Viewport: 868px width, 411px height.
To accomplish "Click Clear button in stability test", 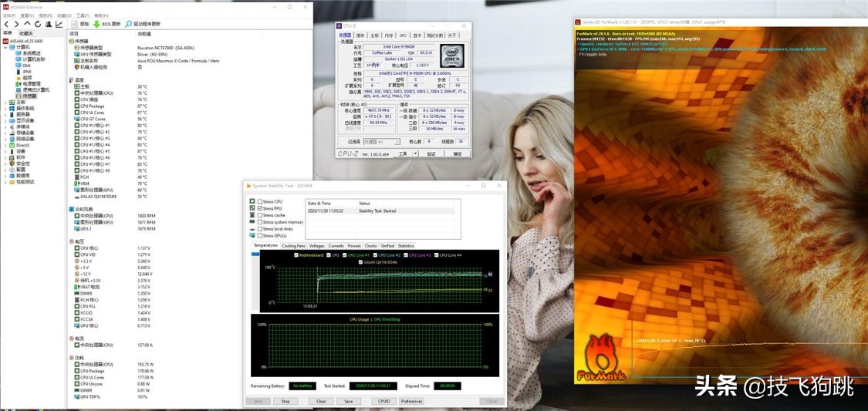I will click(x=321, y=401).
